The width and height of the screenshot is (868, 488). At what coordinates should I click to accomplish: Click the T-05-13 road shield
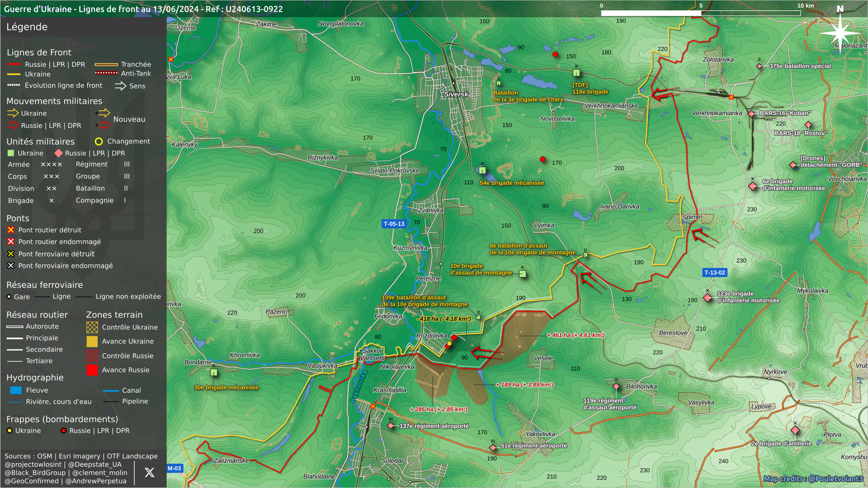(x=394, y=224)
